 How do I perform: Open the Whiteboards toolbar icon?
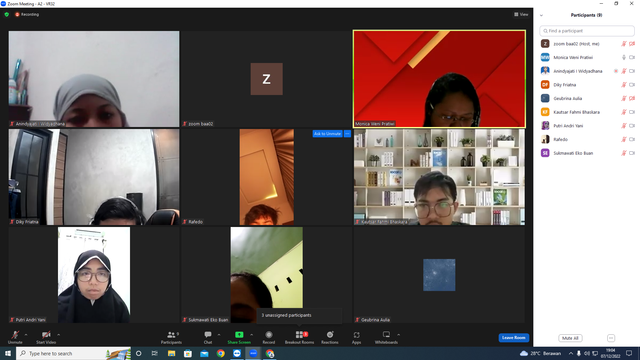[386, 335]
